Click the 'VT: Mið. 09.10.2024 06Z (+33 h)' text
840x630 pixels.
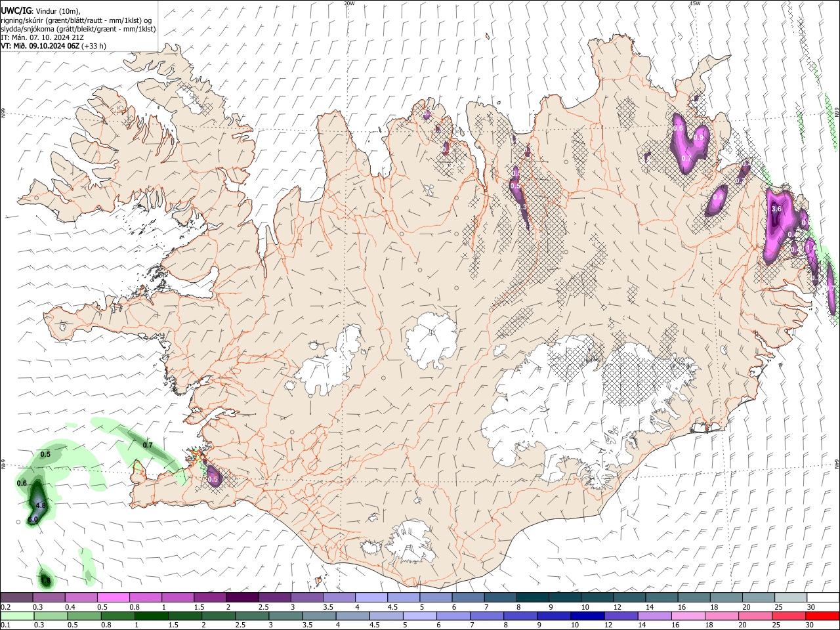(53, 46)
